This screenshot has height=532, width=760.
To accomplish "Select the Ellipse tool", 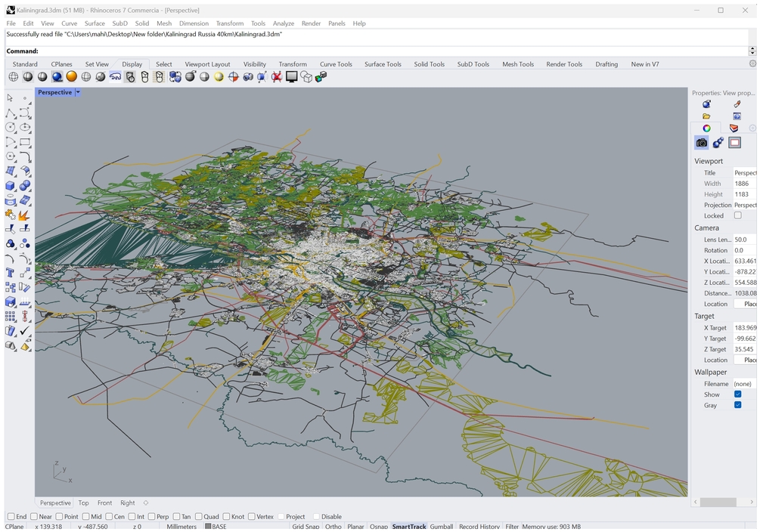I will 25,128.
